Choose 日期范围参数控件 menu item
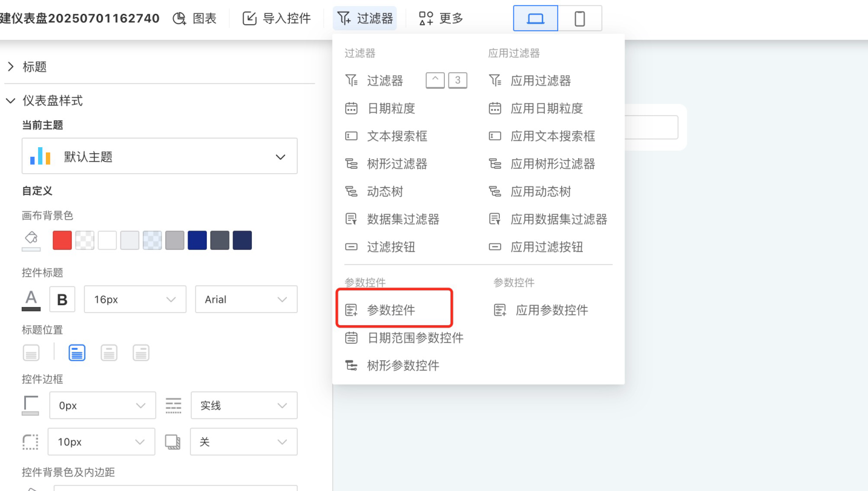Screen dimensions: 868x491 coord(415,338)
